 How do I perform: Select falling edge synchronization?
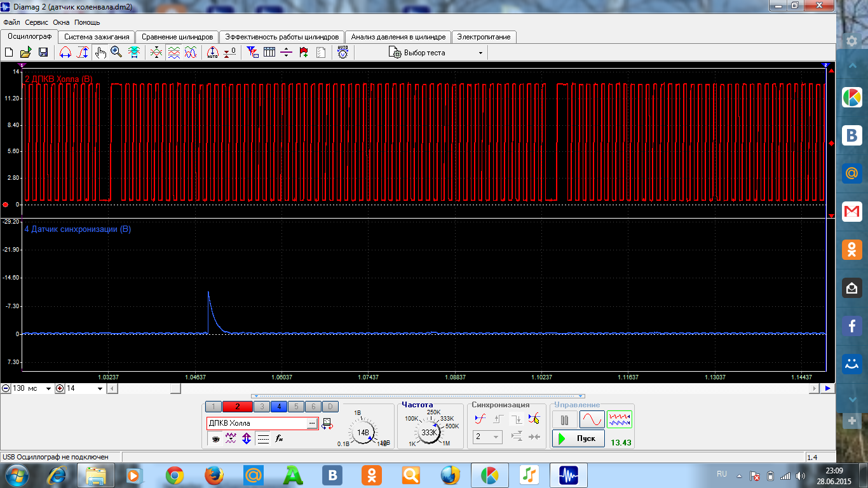click(x=517, y=419)
